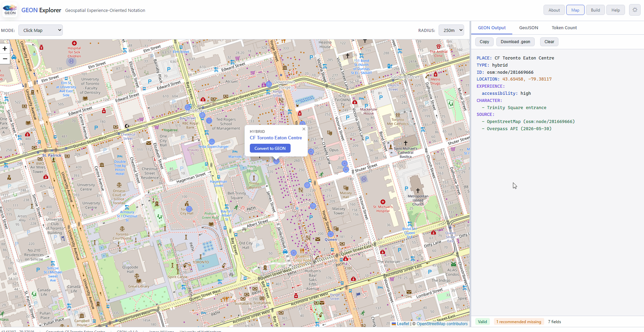Click the Ontario Court of Justice courthouse icon
Viewport: 644px width, 332px height.
(119, 185)
